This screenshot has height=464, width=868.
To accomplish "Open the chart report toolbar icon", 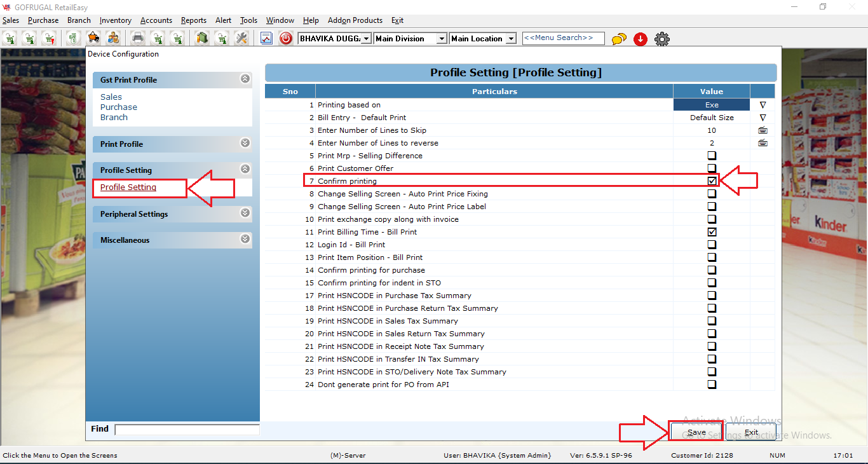I will click(x=266, y=38).
